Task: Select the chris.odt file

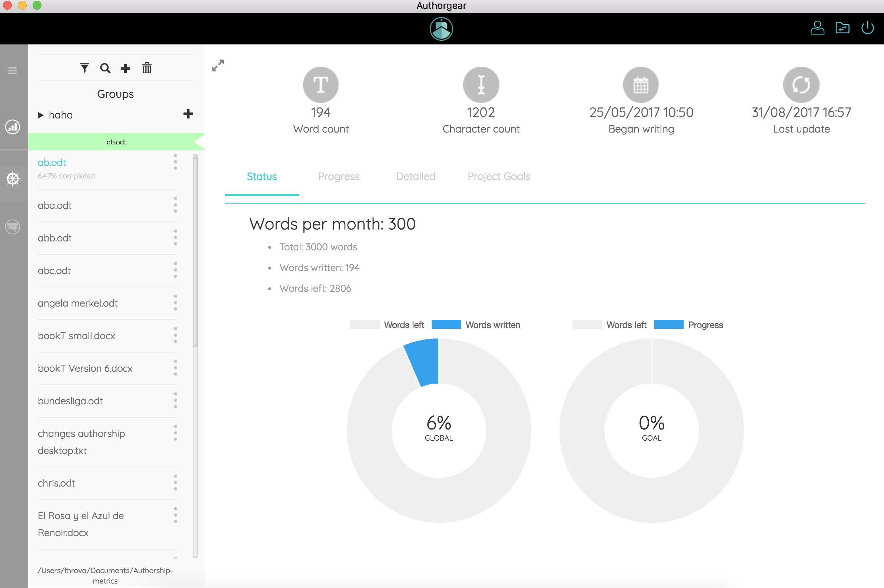Action: 56,483
